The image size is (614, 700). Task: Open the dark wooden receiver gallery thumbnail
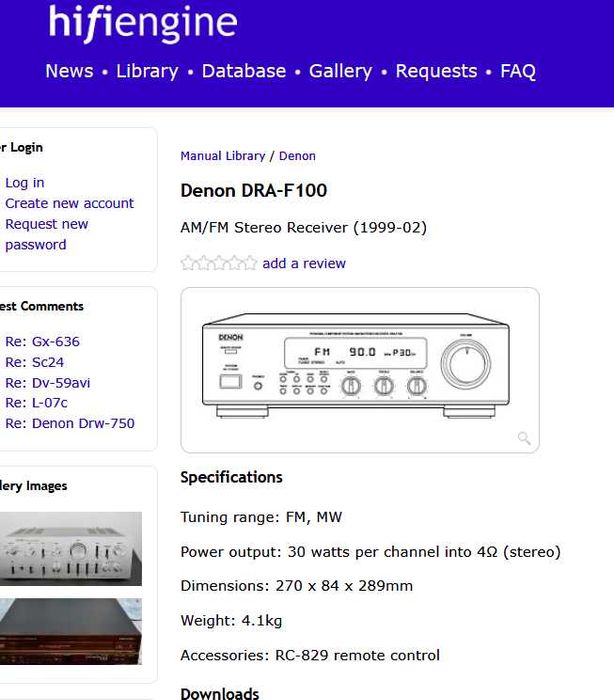tap(71, 631)
